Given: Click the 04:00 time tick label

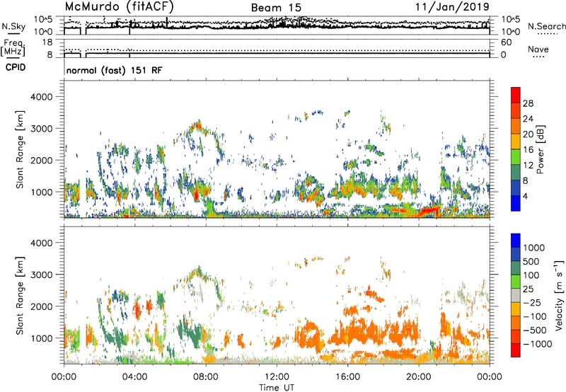Looking at the screenshot, I should pos(134,377).
